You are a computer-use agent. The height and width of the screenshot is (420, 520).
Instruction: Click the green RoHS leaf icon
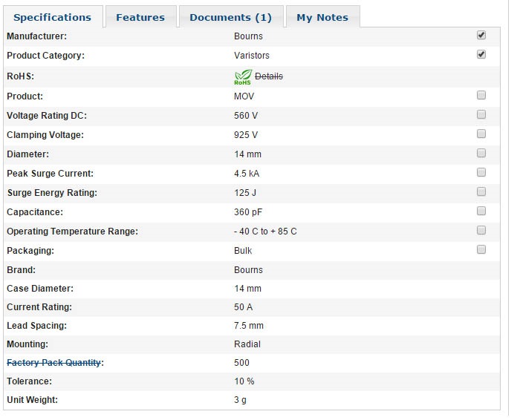pos(243,76)
